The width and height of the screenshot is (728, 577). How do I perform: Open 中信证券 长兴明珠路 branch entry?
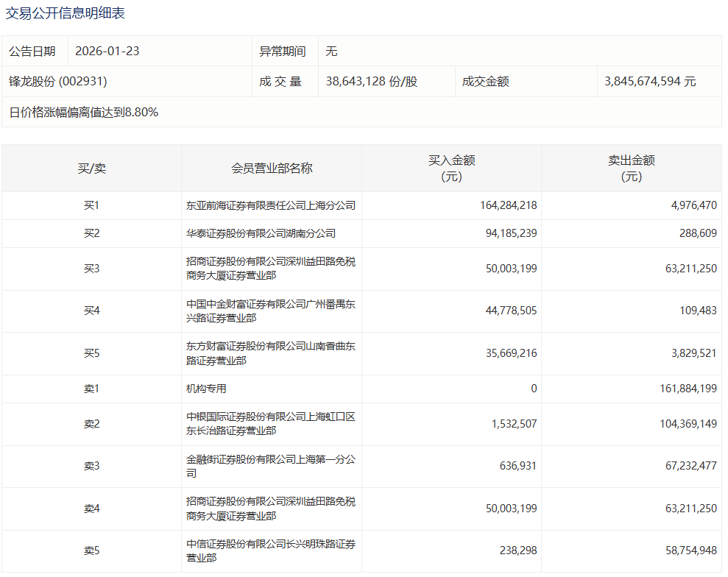[x=271, y=551]
